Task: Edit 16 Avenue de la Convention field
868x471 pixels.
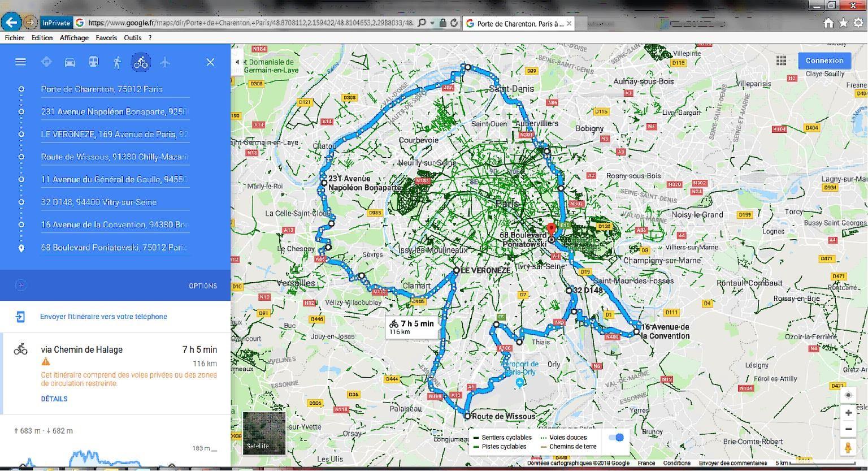Action: tap(115, 224)
